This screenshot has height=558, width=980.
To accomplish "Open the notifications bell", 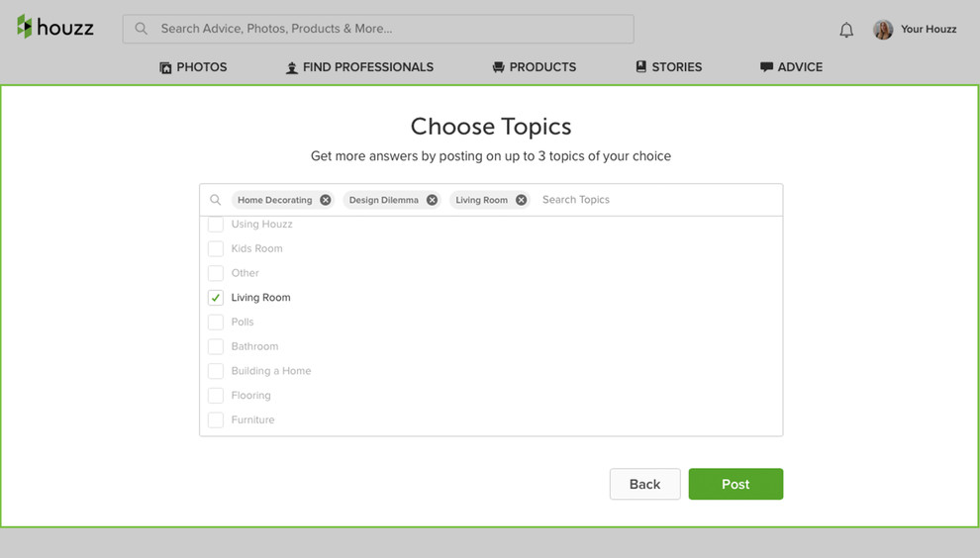I will [846, 30].
